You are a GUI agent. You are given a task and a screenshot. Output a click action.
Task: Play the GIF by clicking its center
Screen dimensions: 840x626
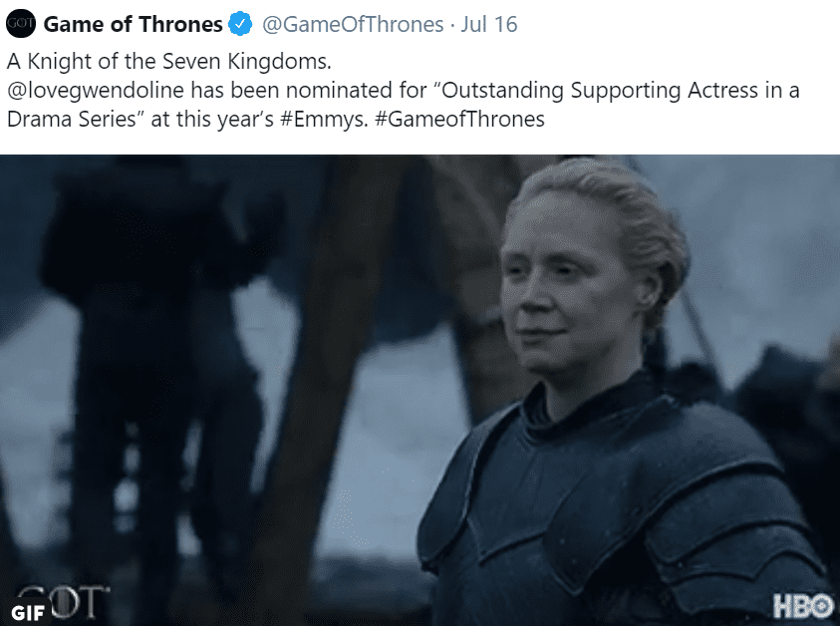click(420, 390)
